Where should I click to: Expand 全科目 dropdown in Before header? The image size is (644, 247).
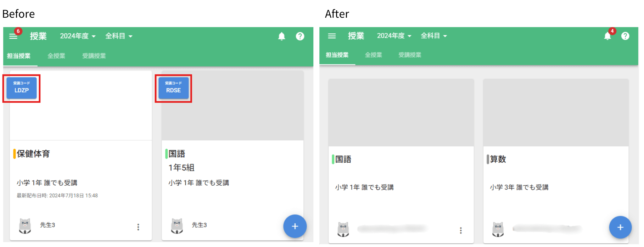(119, 36)
